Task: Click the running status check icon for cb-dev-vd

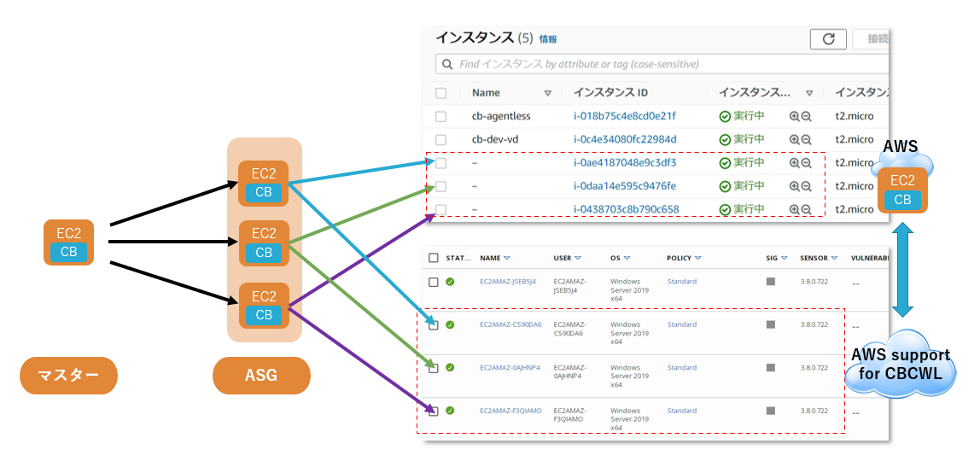Action: click(725, 139)
